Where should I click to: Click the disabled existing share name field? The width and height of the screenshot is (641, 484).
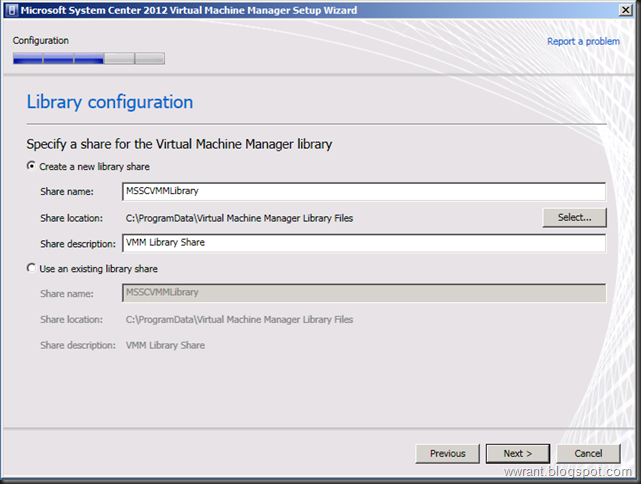click(363, 293)
